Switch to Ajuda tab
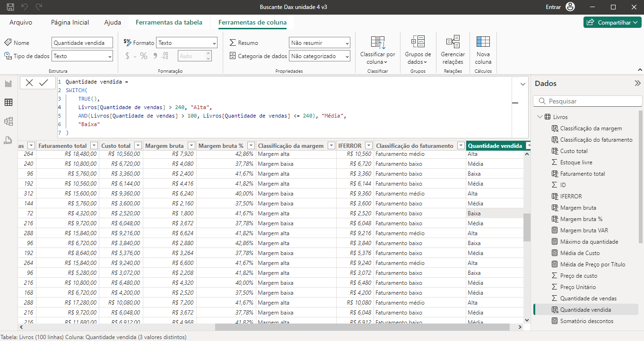 (x=113, y=22)
